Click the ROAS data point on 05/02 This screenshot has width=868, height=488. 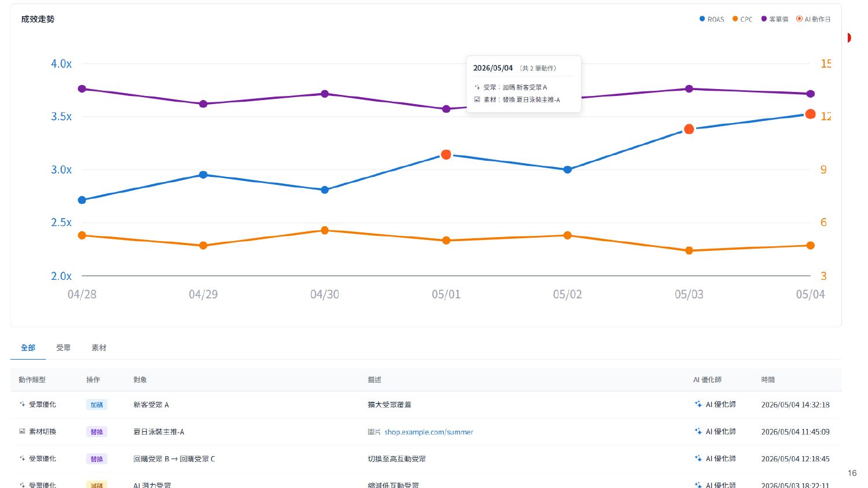point(568,169)
